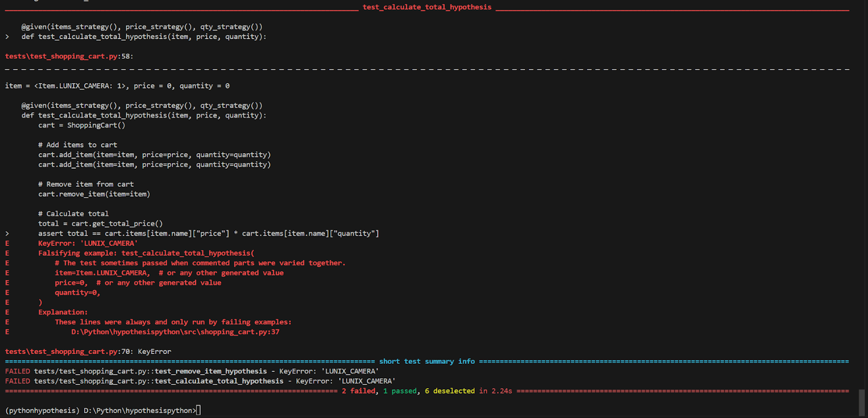This screenshot has width=868, height=418.
Task: Click the 'total = cart.get_total_price()' line
Action: click(100, 224)
